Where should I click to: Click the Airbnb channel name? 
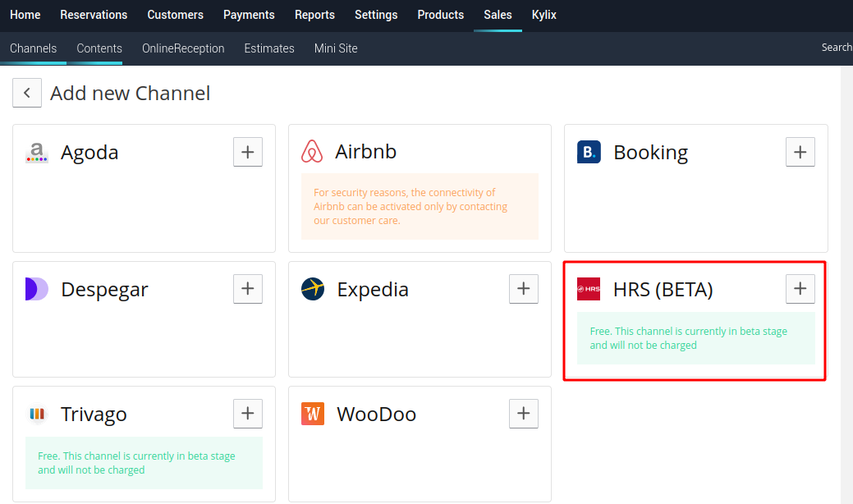pos(365,152)
